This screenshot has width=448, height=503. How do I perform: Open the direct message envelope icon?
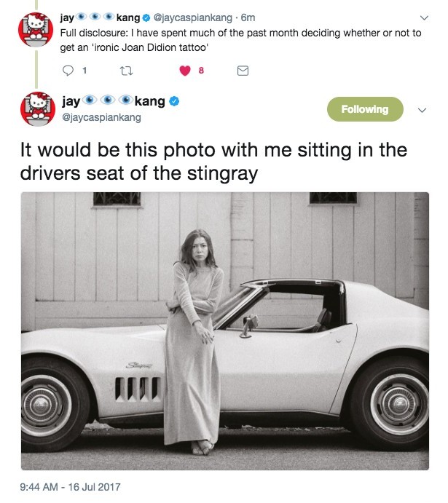point(243,71)
